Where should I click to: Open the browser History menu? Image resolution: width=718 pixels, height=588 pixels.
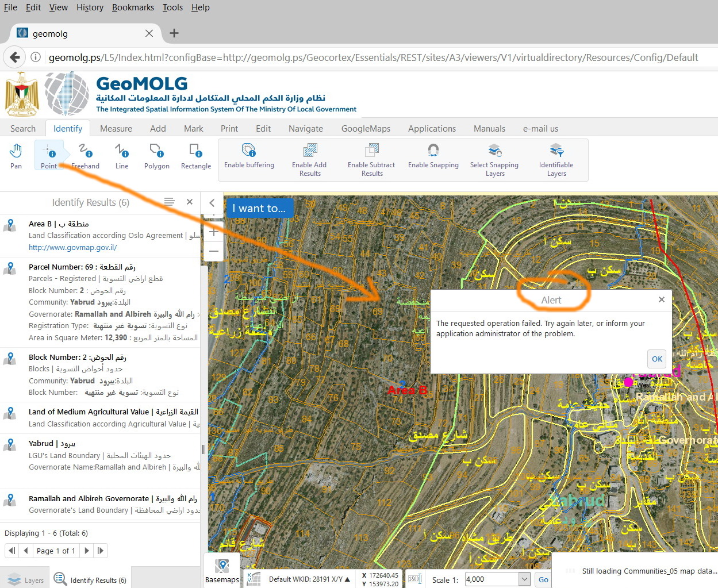click(x=90, y=7)
